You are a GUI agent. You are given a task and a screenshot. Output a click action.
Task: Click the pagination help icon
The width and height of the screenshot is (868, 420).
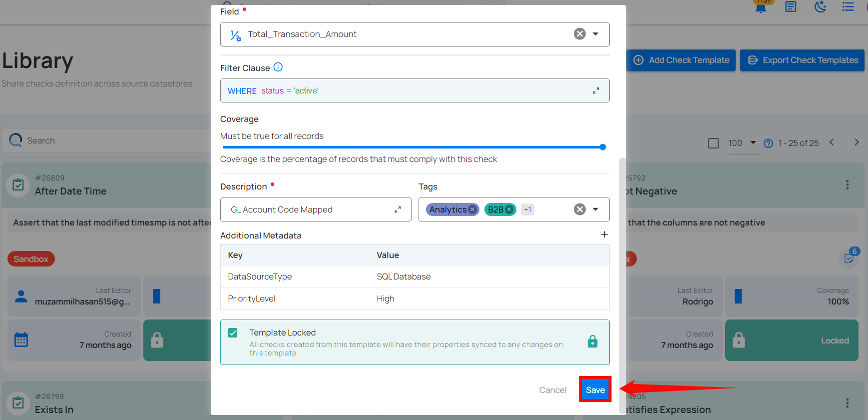[x=768, y=143]
